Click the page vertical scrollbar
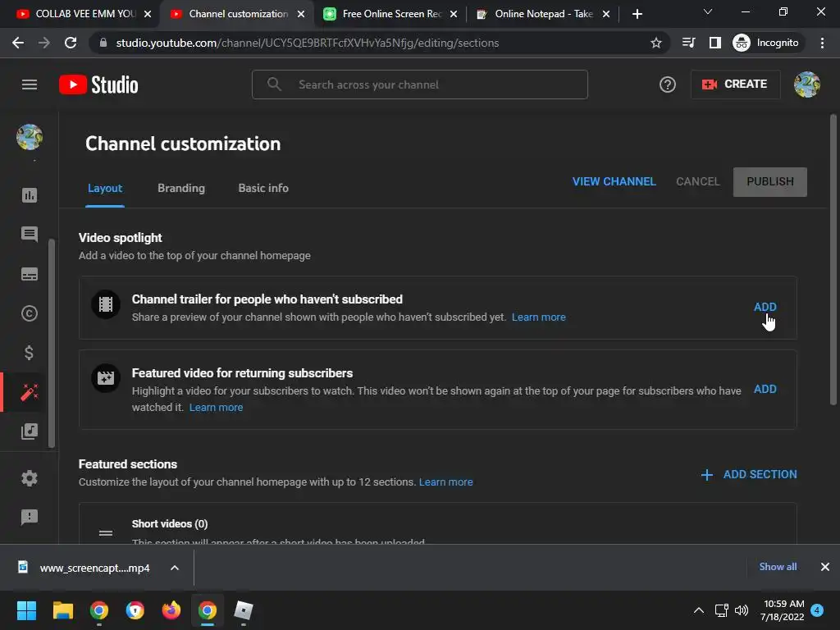 pos(833,260)
